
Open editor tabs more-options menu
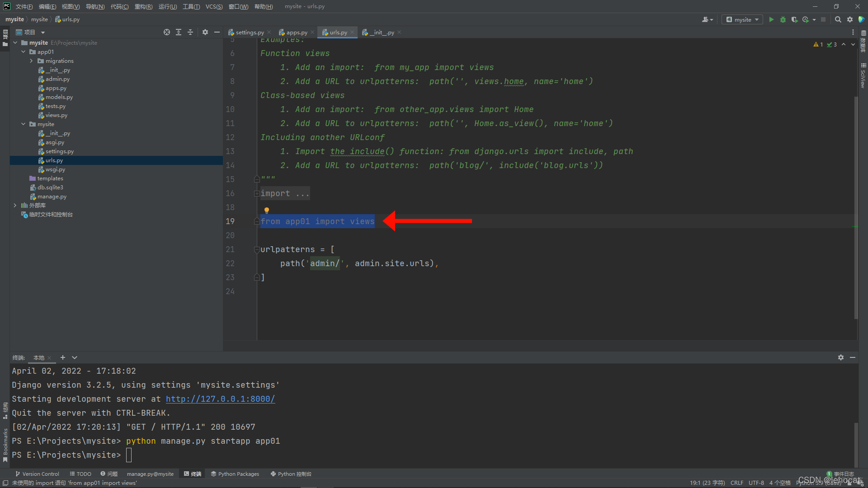(853, 32)
